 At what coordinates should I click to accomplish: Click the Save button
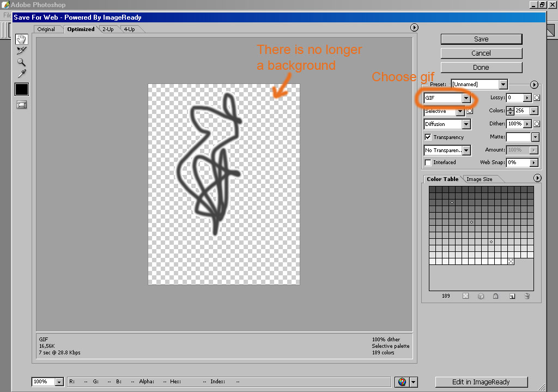(481, 39)
